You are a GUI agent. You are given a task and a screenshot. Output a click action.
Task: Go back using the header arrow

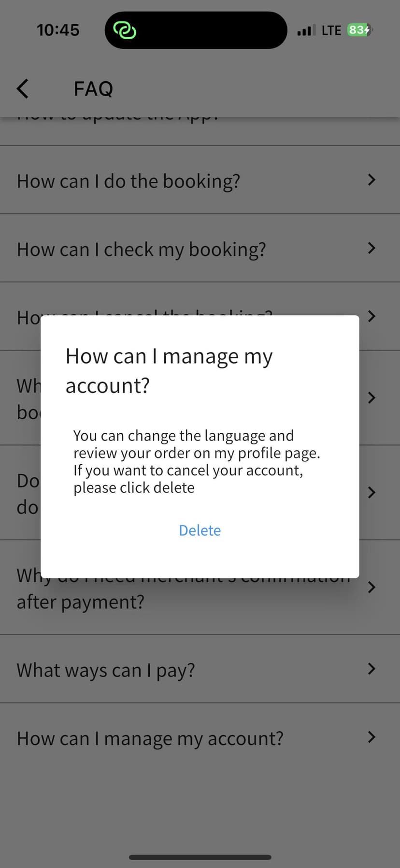(23, 89)
